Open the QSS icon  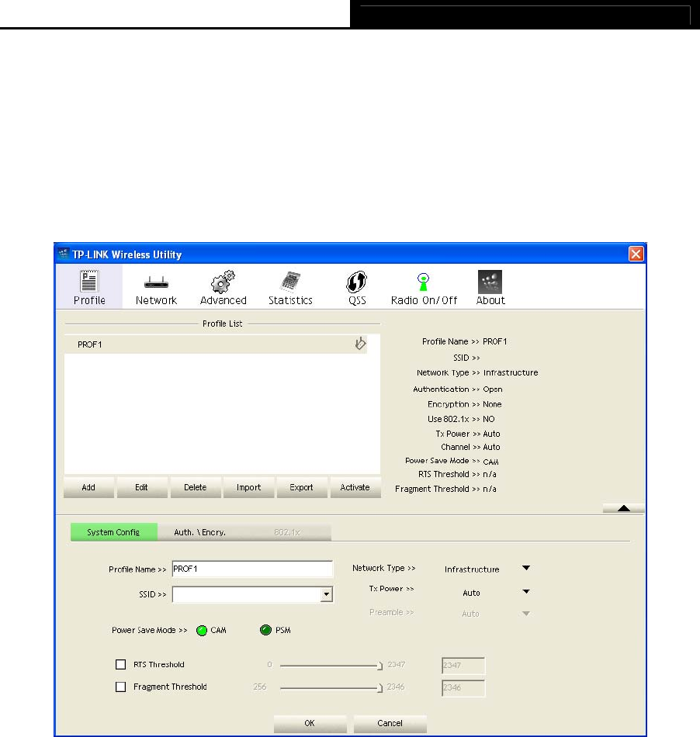pyautogui.click(x=357, y=282)
